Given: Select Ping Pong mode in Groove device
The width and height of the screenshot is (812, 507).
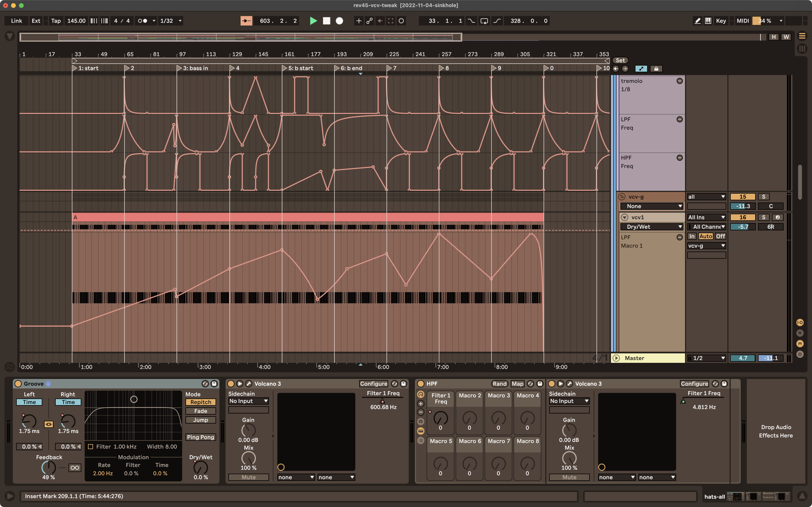Looking at the screenshot, I should click(200, 437).
